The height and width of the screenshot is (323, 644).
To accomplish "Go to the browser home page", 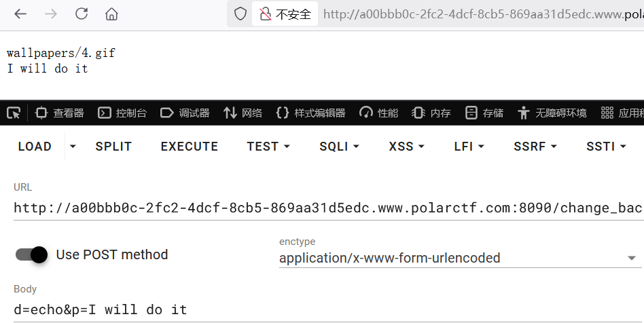I will pos(112,14).
